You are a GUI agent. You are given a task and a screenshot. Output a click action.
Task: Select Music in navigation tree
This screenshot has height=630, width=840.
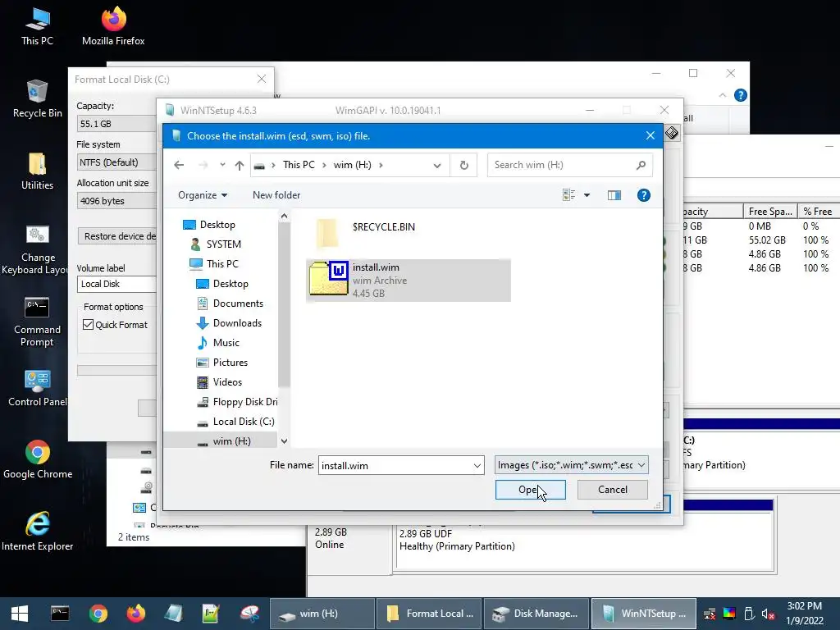(x=218, y=343)
